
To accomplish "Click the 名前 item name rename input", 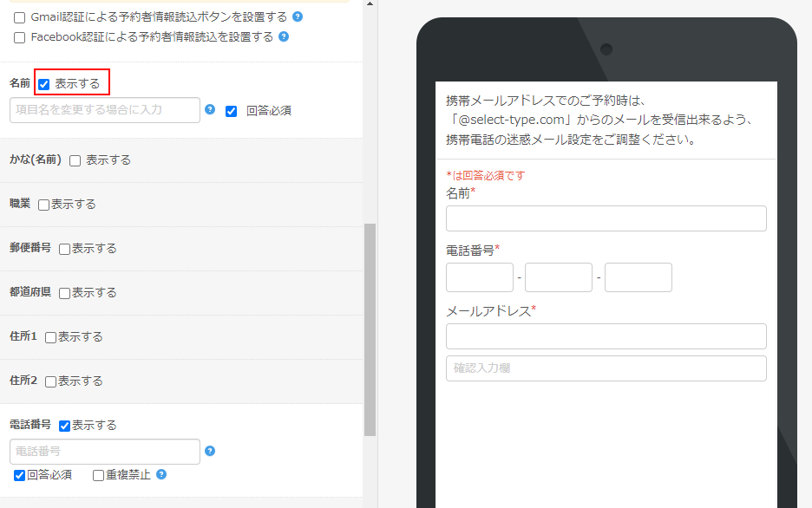I will 105,110.
